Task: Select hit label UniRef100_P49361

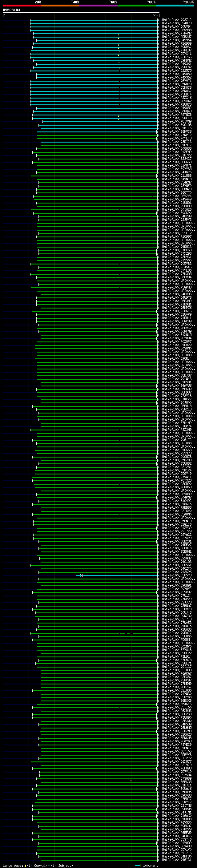Action: point(177,64)
